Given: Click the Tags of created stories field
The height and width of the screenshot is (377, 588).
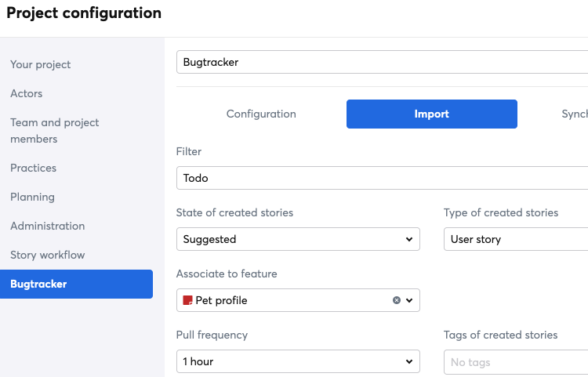Looking at the screenshot, I should (516, 362).
